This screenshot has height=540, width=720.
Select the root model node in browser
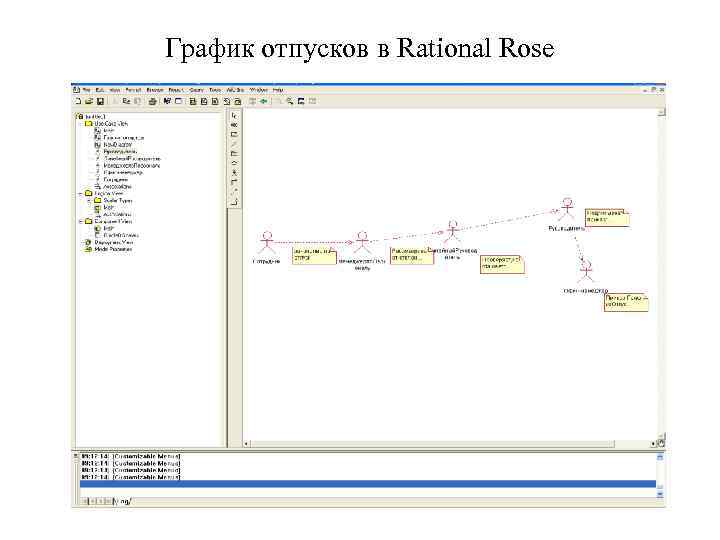[96, 117]
